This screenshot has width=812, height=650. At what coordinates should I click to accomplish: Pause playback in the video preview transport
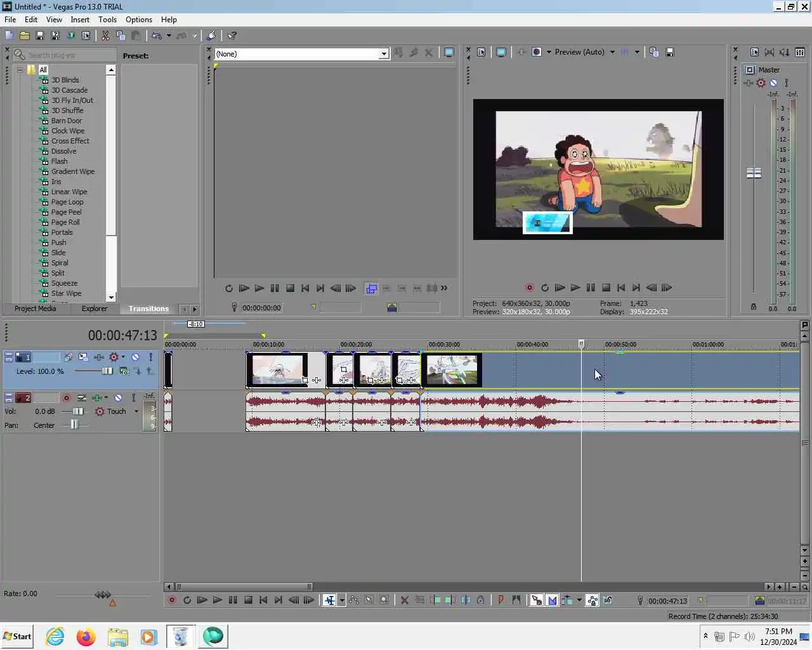[x=591, y=288]
